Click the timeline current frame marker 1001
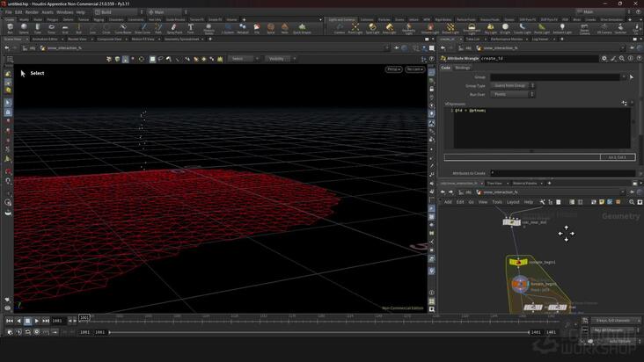This screenshot has height=362, width=644. (x=84, y=317)
